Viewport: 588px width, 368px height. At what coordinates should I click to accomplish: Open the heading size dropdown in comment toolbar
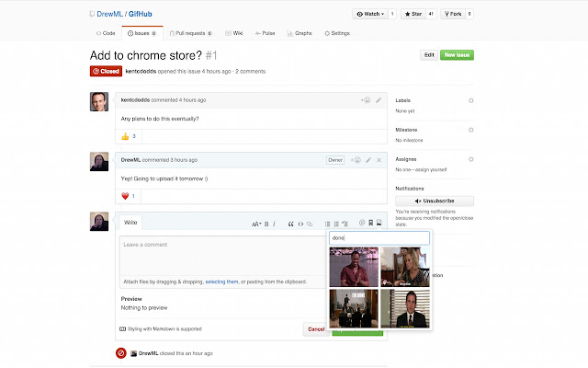(x=256, y=224)
